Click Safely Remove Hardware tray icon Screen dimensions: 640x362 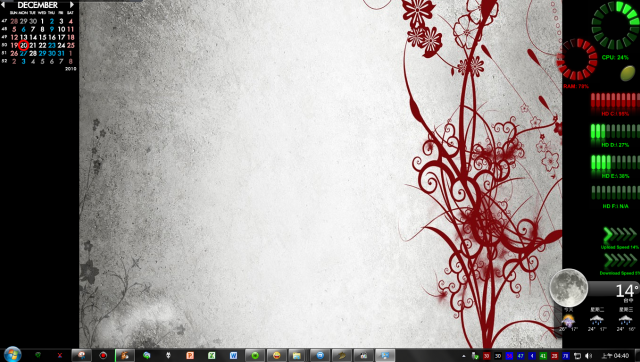pyautogui.click(x=475, y=356)
